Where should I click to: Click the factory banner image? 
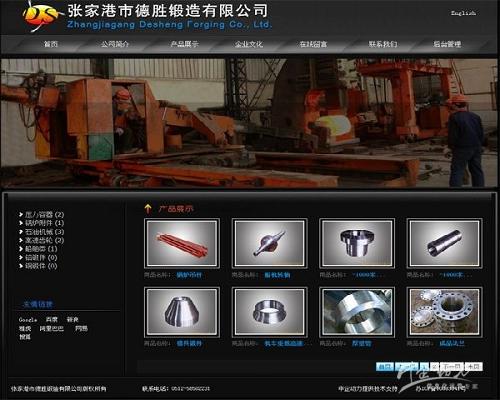coord(249,123)
